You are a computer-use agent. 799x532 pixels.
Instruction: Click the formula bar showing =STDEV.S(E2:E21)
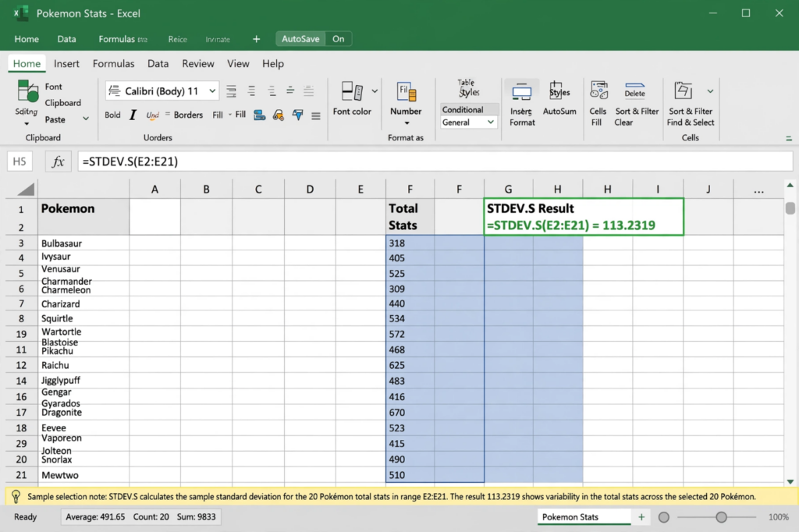[x=435, y=161]
